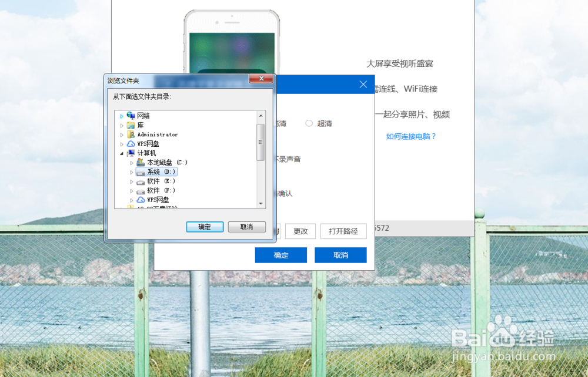Confirm folder choice with 确定 in 浏览文件夹
The height and width of the screenshot is (377, 588).
pos(205,227)
